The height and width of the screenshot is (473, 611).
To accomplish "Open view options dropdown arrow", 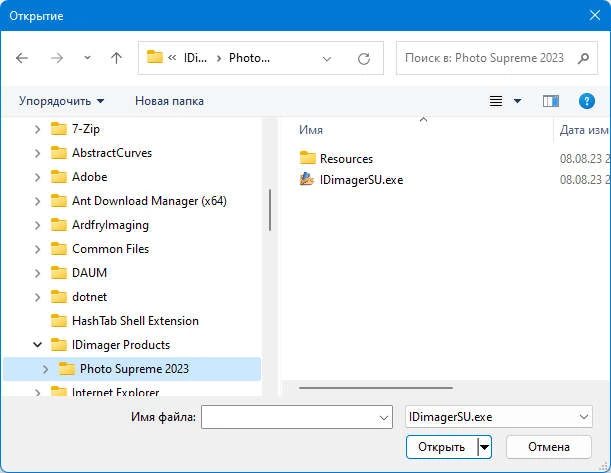I will click(x=517, y=101).
